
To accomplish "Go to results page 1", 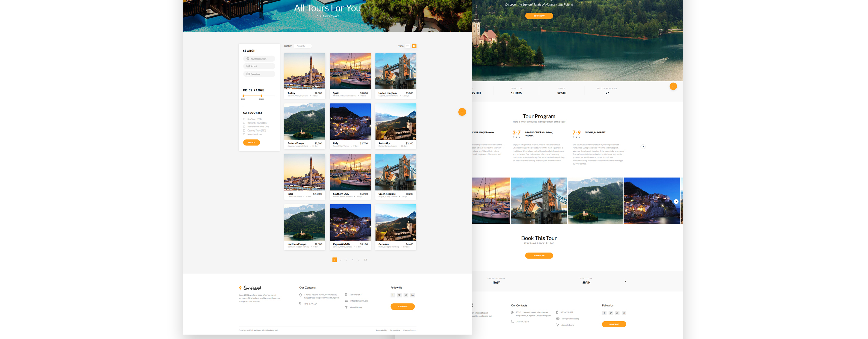I will [334, 260].
